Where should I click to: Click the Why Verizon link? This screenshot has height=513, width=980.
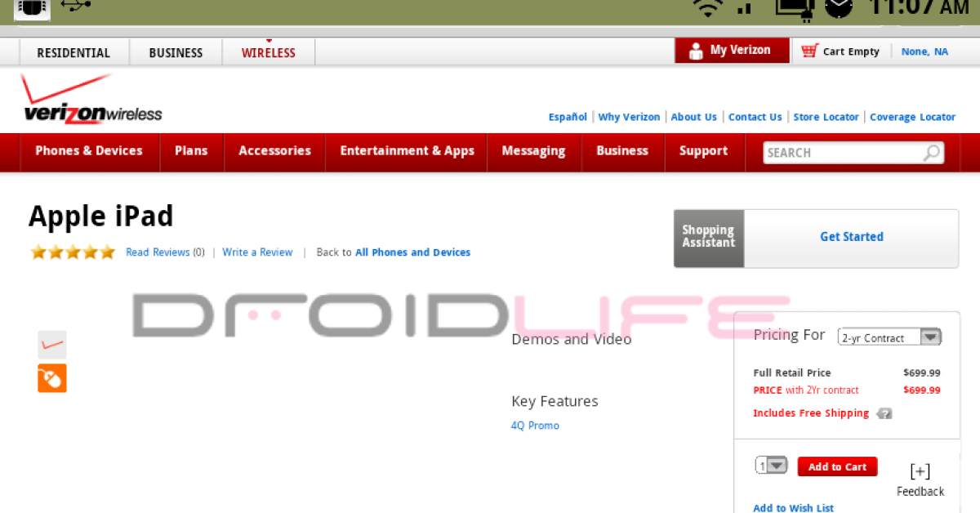pos(629,117)
